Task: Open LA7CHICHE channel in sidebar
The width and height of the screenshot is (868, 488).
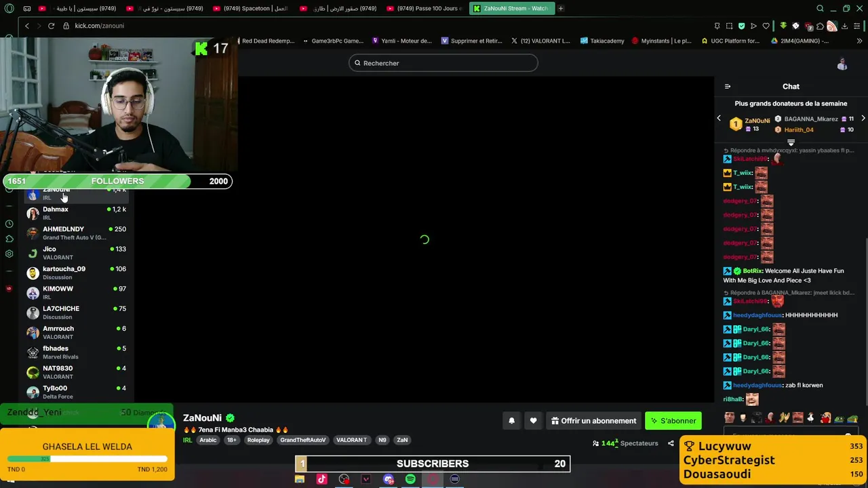Action: click(x=77, y=312)
